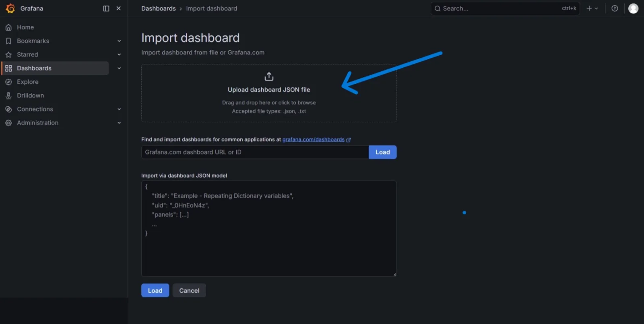Expand the Administration section chevron

(119, 123)
